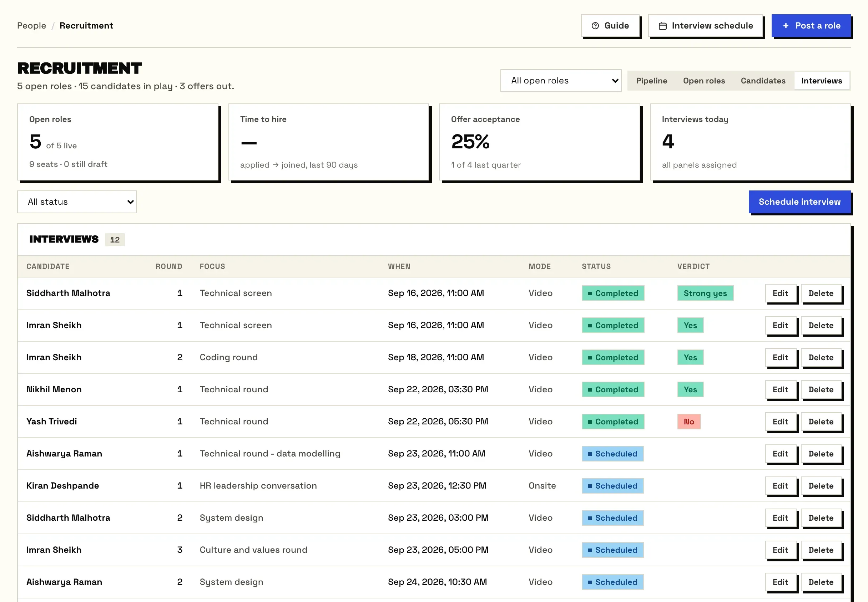The width and height of the screenshot is (868, 602).
Task: Click the Yes verdict for Nikhil Menon
Action: click(x=690, y=389)
